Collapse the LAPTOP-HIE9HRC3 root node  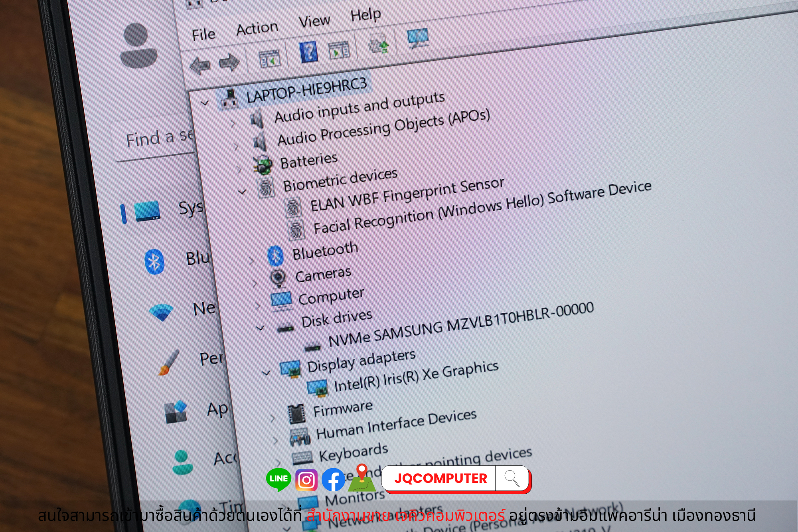205,103
